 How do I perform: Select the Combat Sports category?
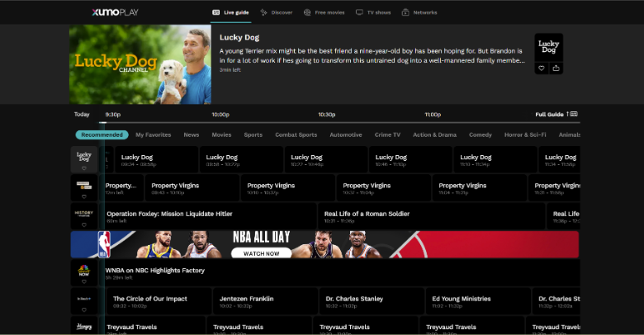[296, 134]
